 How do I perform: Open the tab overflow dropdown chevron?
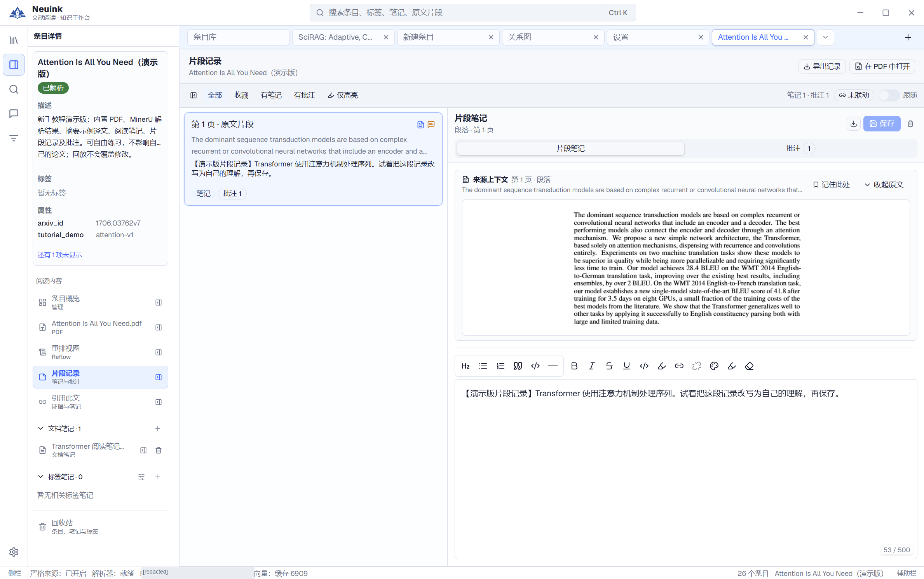pyautogui.click(x=825, y=37)
